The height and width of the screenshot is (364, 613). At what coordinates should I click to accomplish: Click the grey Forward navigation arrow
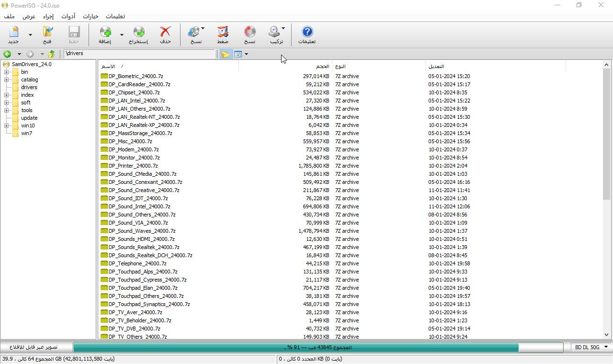(x=30, y=54)
